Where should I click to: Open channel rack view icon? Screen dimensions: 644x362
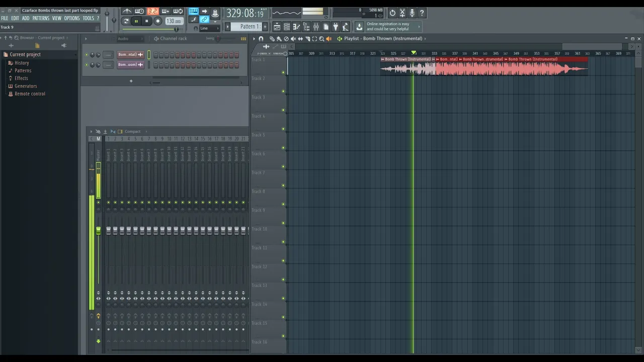pos(286,27)
